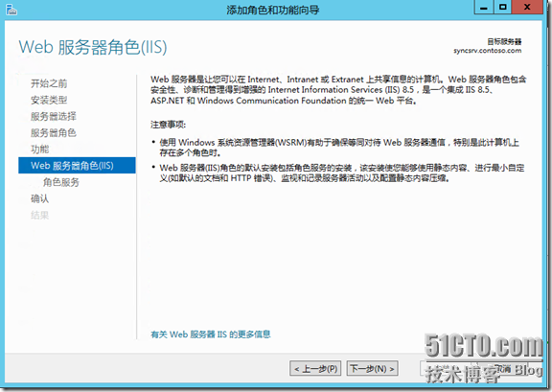The width and height of the screenshot is (552, 392).
Task: Close the 添加角色和功能向导 window
Action: (x=527, y=7)
